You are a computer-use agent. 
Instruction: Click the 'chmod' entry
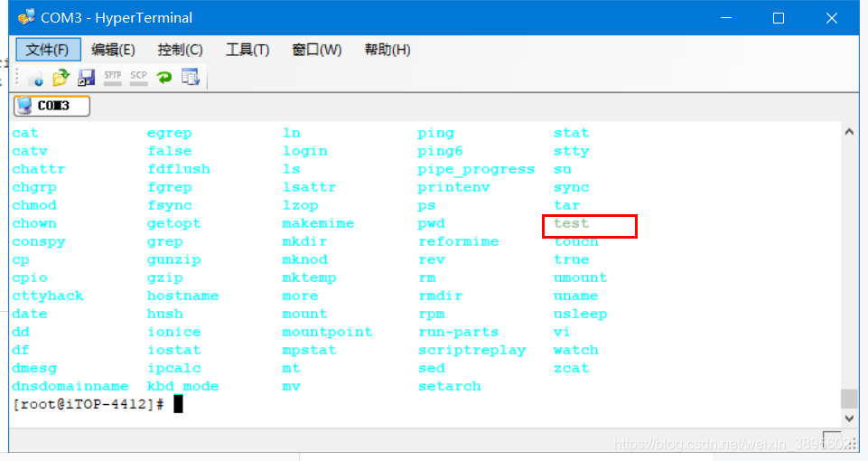[34, 205]
